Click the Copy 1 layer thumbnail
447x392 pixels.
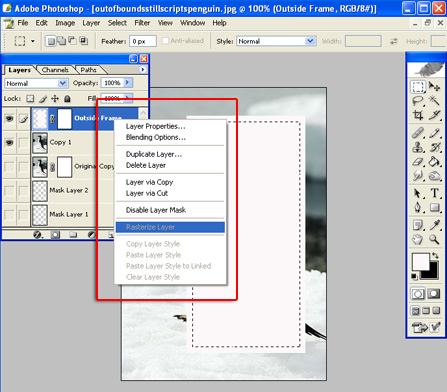(40, 143)
